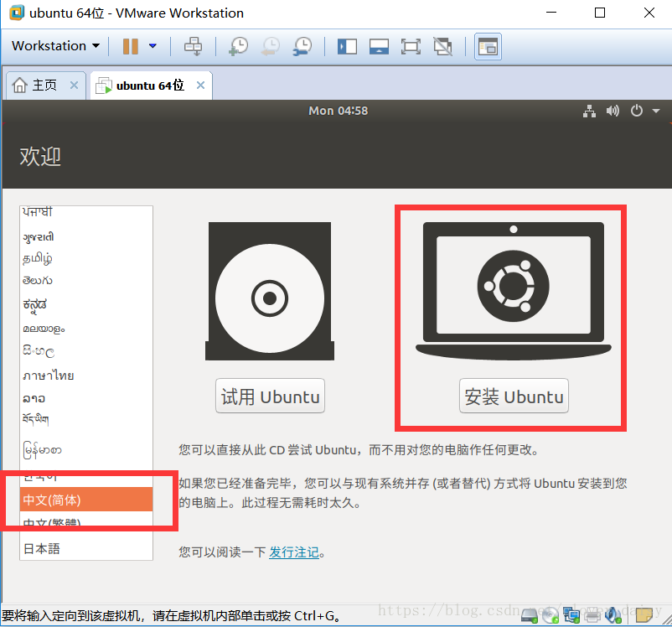Image resolution: width=672 pixels, height=627 pixels.
Task: Click the VMware app icon in title bar
Action: [17, 13]
